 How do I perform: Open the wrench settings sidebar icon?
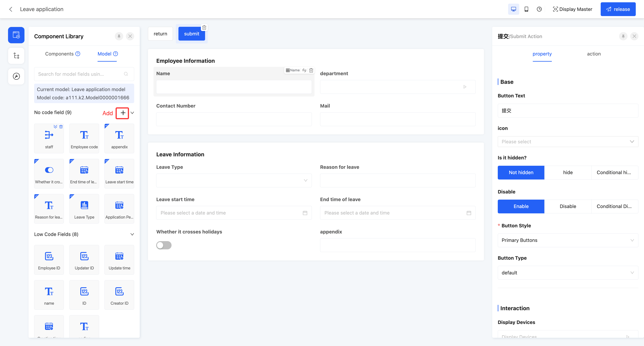coord(16,76)
